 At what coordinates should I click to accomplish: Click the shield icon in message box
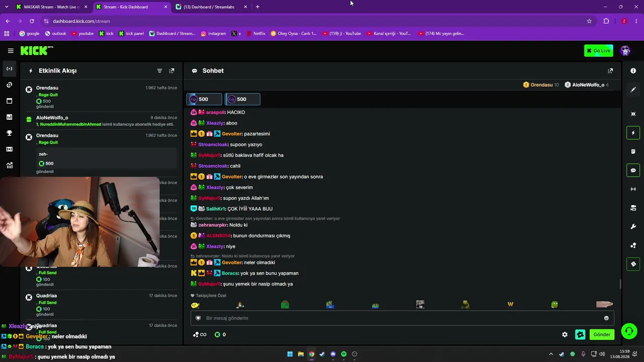198,318
